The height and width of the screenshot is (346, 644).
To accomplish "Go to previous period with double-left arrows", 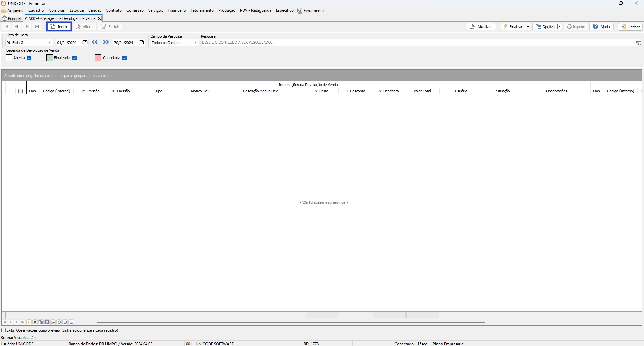I will pos(95,42).
